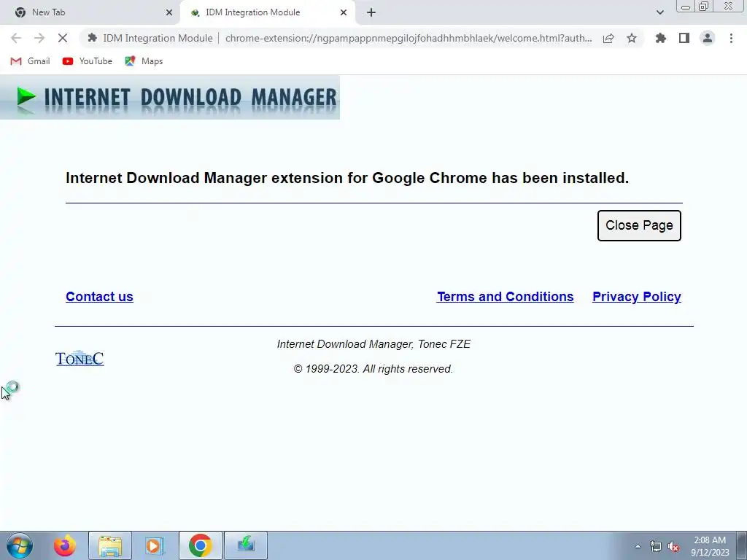Expand the tab search dropdown
747x560 pixels.
[x=659, y=12]
